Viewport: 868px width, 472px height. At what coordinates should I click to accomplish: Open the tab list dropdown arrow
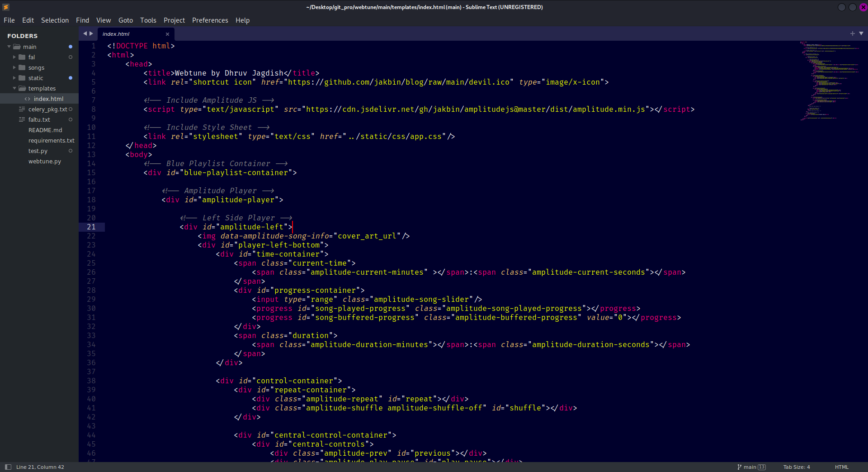pyautogui.click(x=861, y=33)
